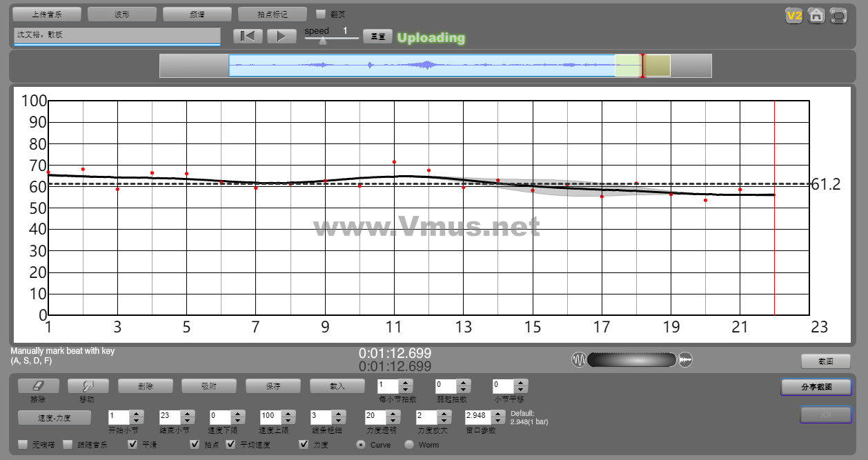Click the 分享截图 share screenshot button
The width and height of the screenshot is (868, 460).
816,387
